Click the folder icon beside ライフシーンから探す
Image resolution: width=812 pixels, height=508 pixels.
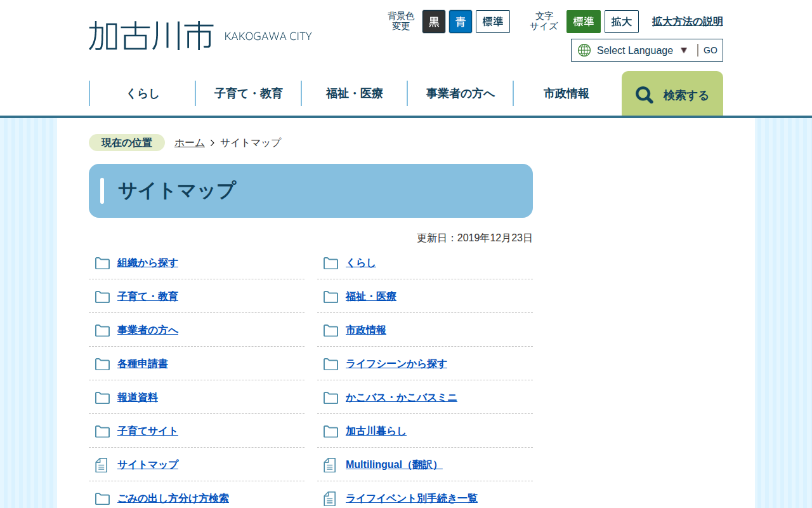[x=331, y=364]
